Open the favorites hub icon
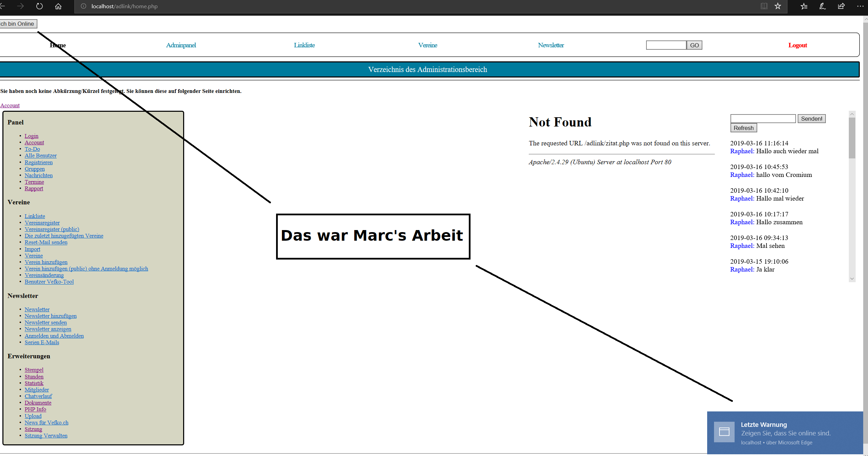 coord(804,6)
